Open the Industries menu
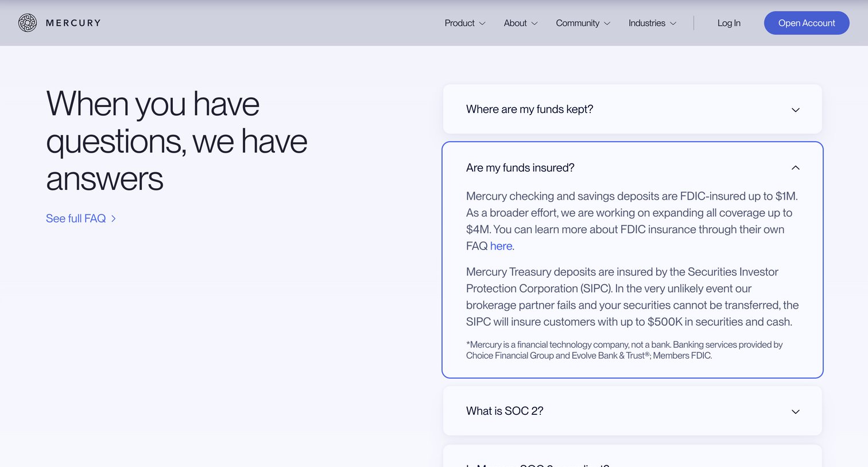The width and height of the screenshot is (868, 467). [x=652, y=23]
